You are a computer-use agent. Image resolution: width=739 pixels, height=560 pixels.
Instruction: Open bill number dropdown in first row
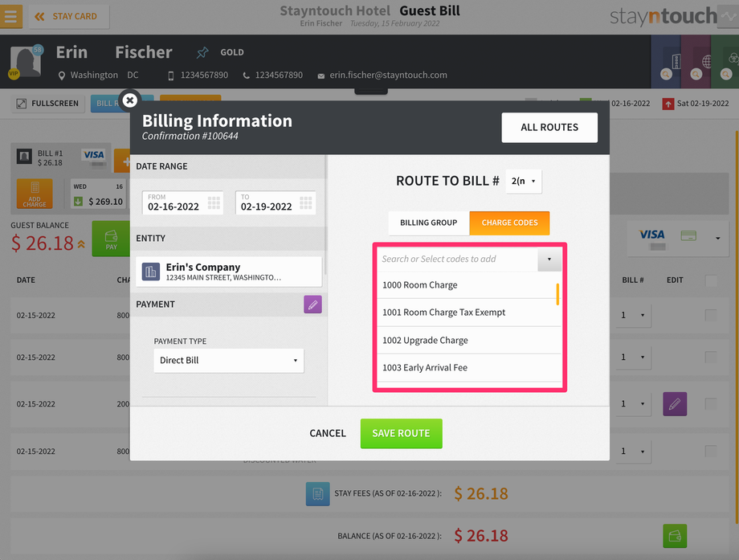[633, 316]
